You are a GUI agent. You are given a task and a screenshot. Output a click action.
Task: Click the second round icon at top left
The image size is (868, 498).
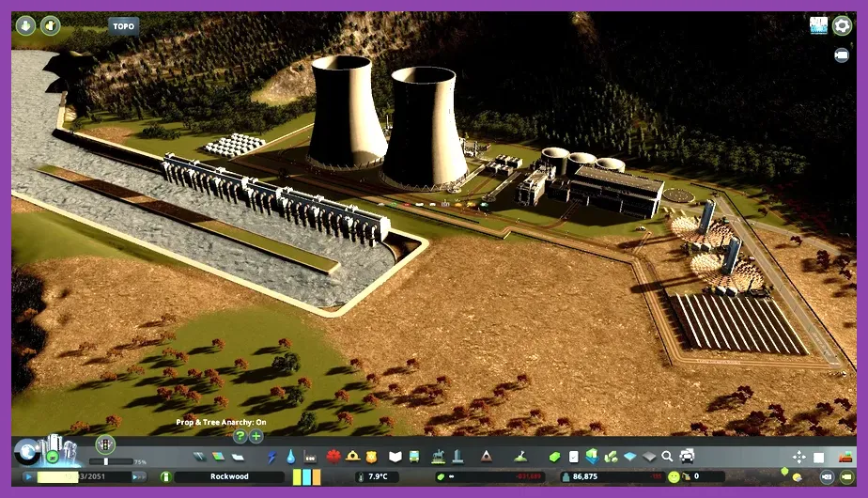[x=51, y=25]
